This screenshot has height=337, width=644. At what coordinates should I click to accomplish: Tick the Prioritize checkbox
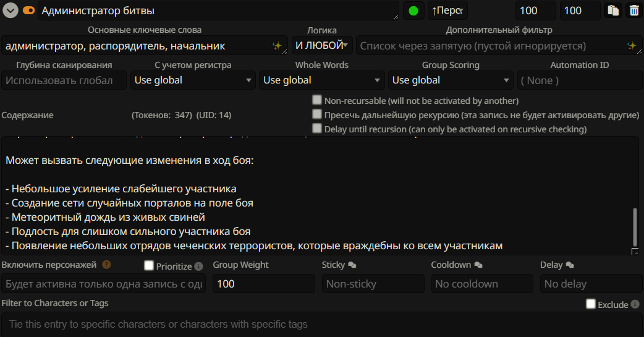click(148, 266)
